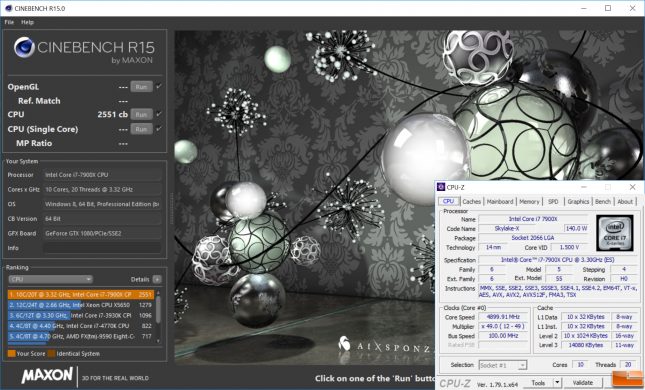Switch to the Graphics tab in CPU-Z
Viewport: 645px width, 390px height.
578,202
